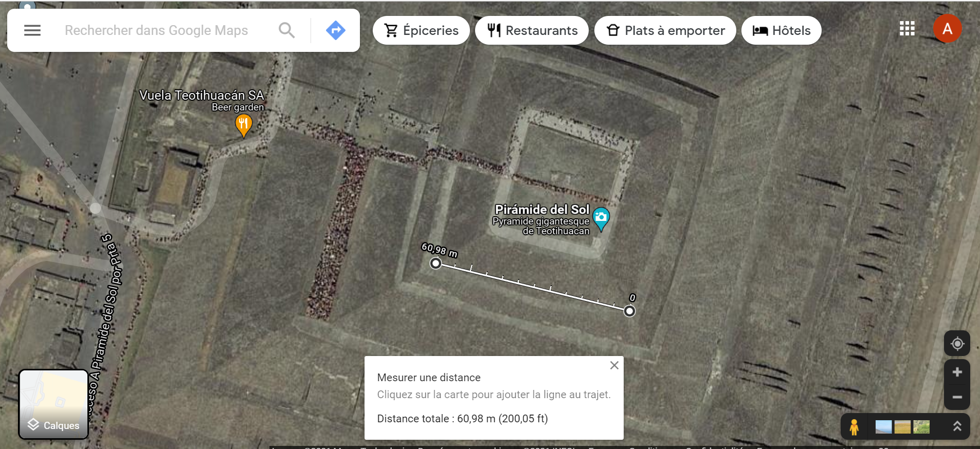980x449 pixels.
Task: Zoom out with the minus button
Action: 957,397
